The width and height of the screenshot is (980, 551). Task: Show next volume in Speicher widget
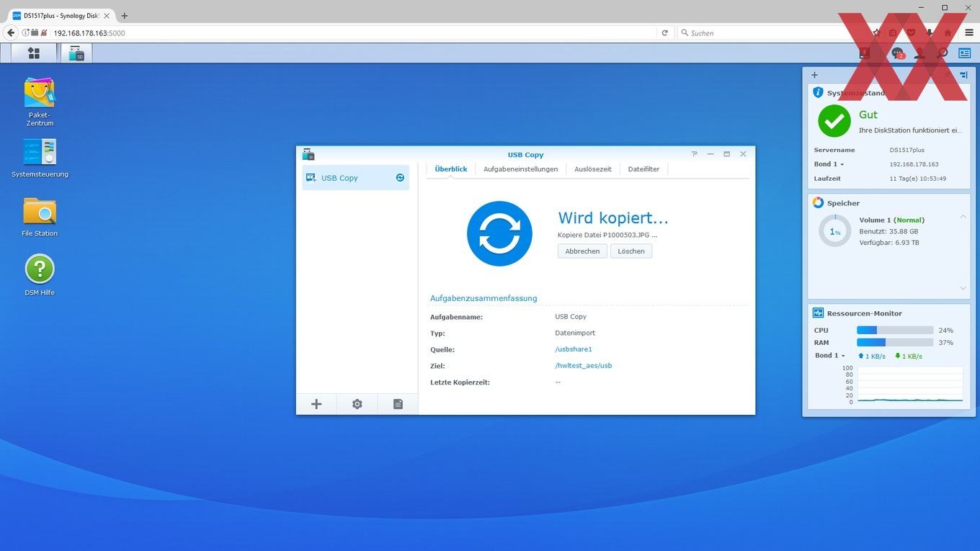[963, 288]
